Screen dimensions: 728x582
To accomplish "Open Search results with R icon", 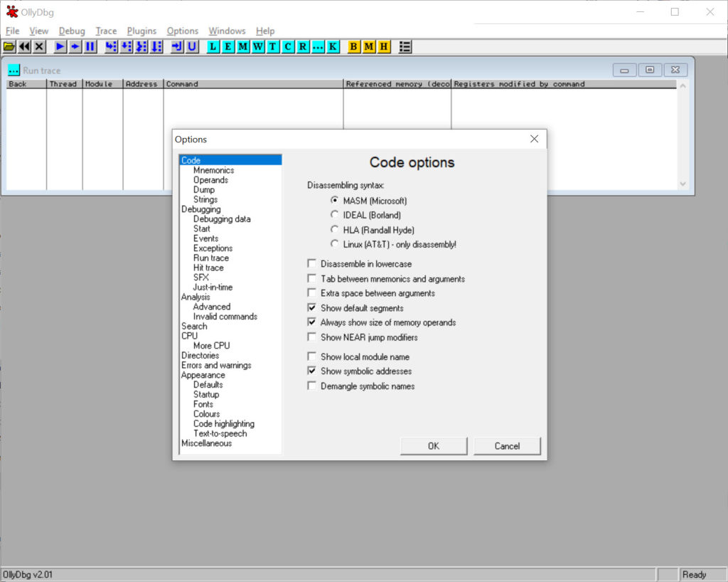I will tap(303, 46).
